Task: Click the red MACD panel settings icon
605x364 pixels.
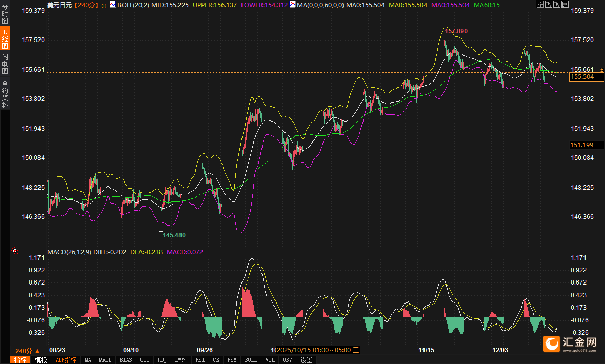Action: [x=15, y=251]
